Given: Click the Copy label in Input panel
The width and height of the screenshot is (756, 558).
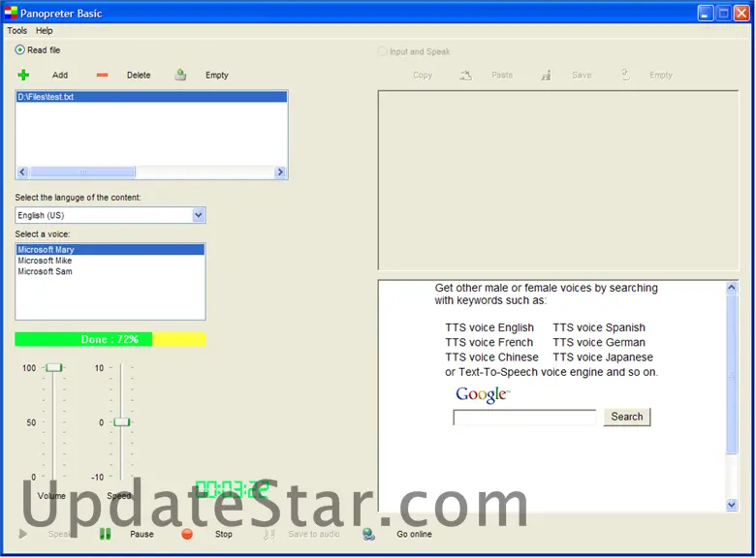Looking at the screenshot, I should 423,76.
